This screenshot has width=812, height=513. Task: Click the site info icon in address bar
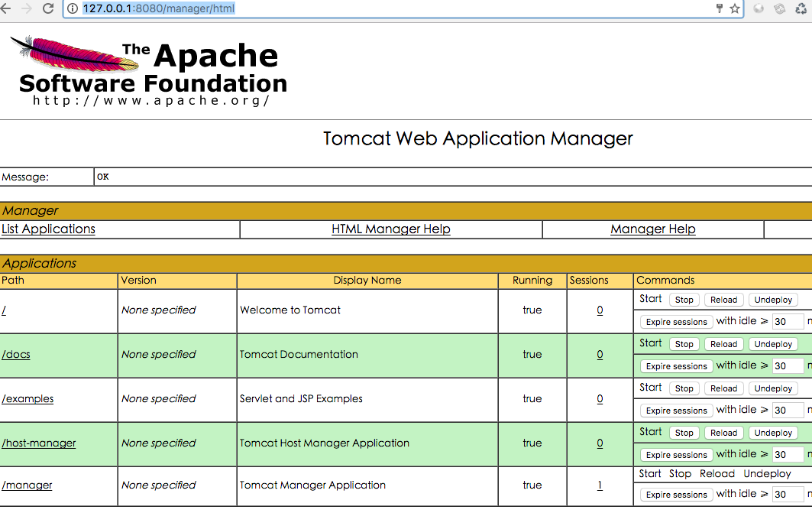(73, 8)
